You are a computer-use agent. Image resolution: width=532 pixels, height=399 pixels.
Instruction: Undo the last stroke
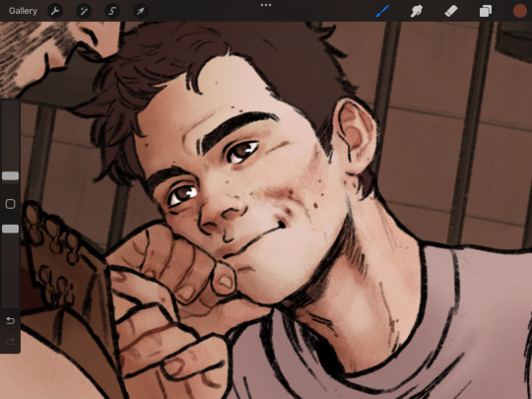(10, 320)
